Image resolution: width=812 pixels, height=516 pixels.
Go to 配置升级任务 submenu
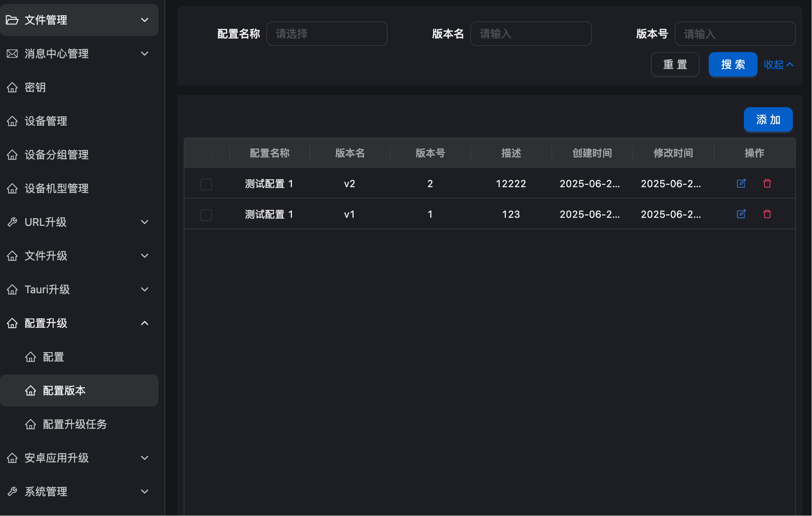click(79, 424)
